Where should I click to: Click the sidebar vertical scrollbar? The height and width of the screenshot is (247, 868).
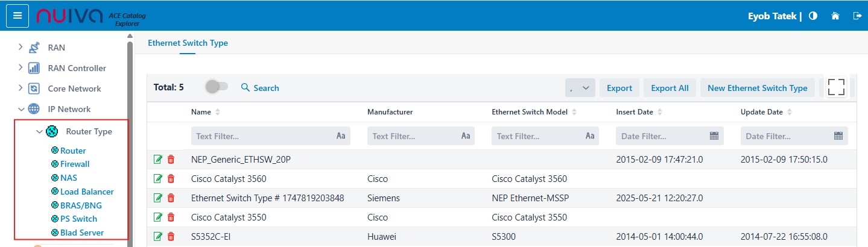(130, 139)
